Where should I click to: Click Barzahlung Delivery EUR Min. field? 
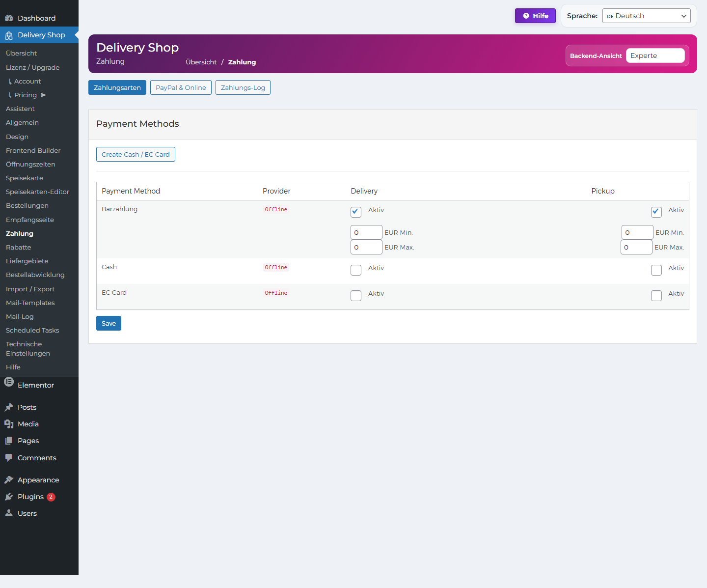(366, 232)
